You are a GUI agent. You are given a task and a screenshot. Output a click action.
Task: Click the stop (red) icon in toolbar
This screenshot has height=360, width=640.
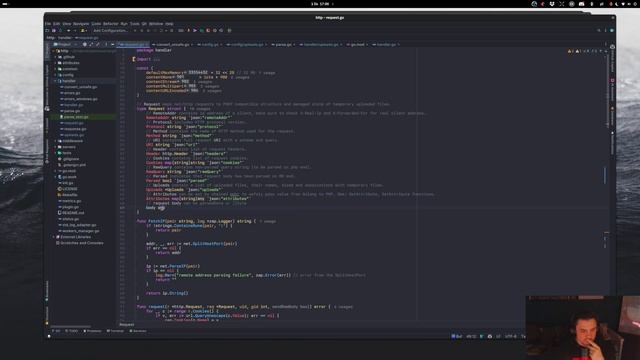click(x=208, y=31)
